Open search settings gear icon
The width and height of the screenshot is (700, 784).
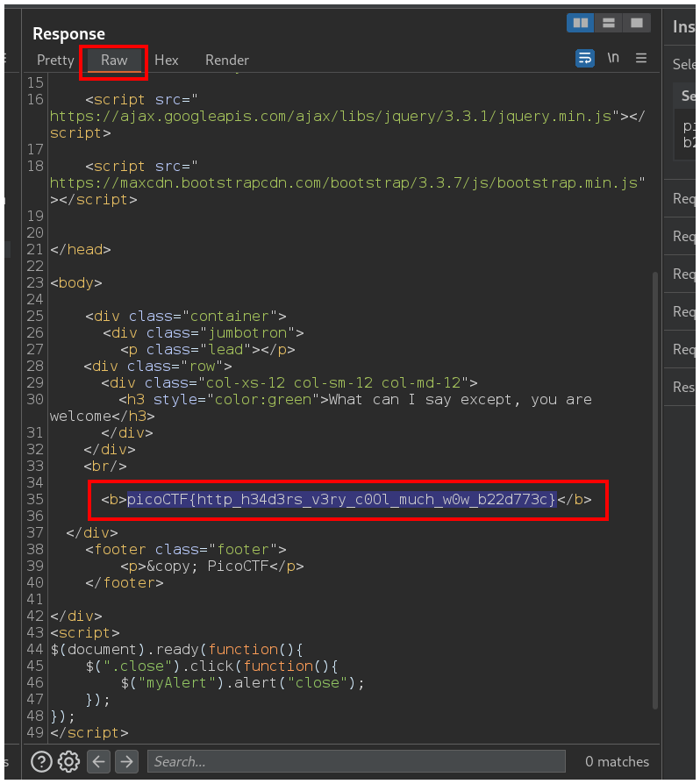(69, 761)
